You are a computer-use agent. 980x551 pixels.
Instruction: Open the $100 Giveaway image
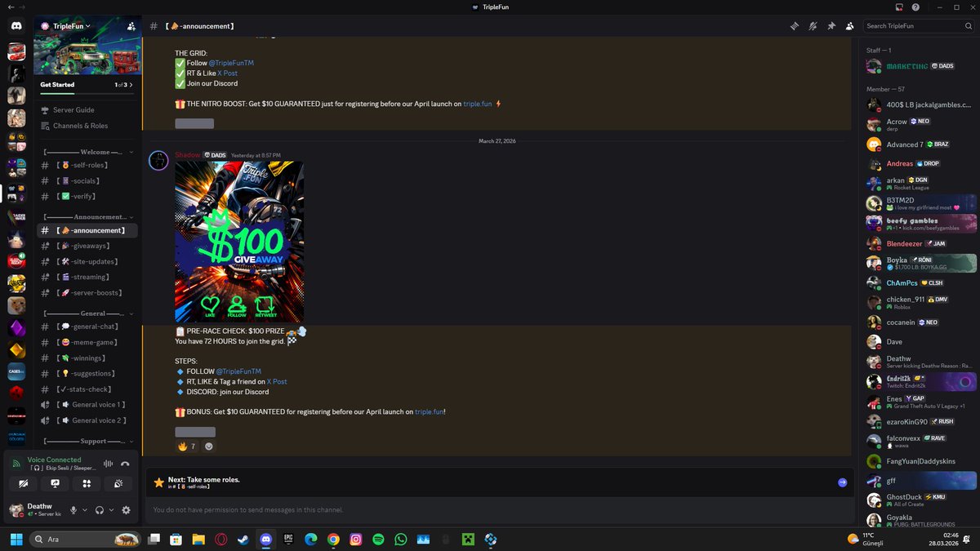point(239,242)
